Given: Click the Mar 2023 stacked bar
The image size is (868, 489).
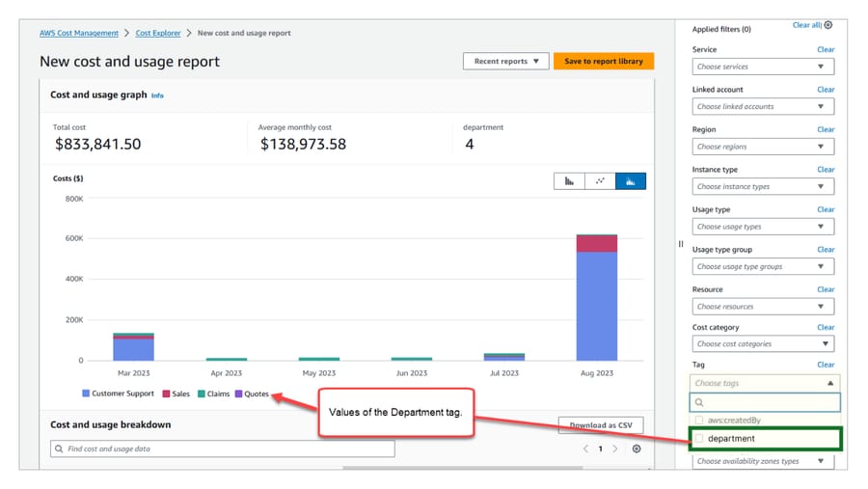Looking at the screenshot, I should (133, 346).
